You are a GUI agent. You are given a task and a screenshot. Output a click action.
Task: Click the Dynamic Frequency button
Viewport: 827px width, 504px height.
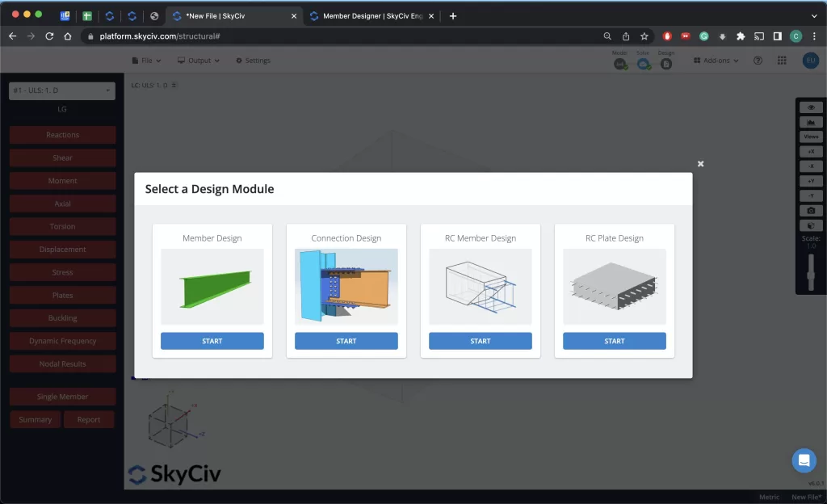coord(62,341)
